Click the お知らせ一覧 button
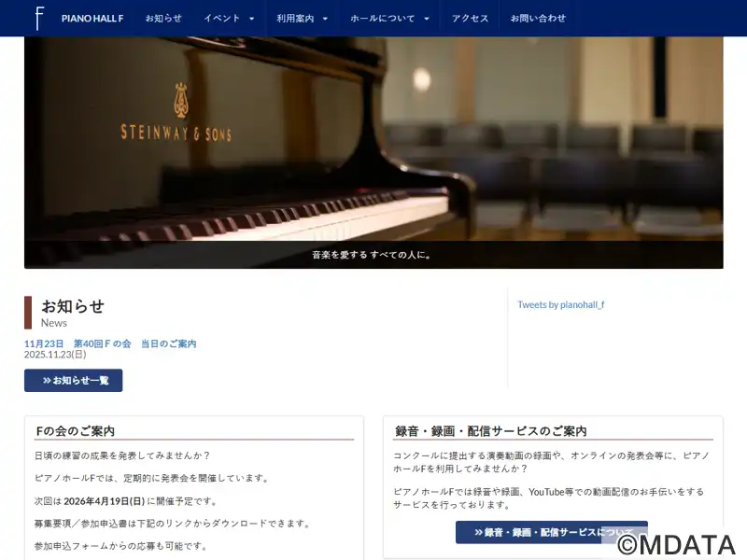The height and width of the screenshot is (560, 747). tap(74, 381)
